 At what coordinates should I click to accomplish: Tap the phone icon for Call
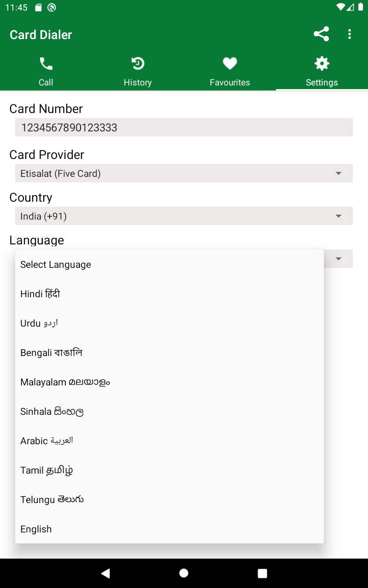46,63
